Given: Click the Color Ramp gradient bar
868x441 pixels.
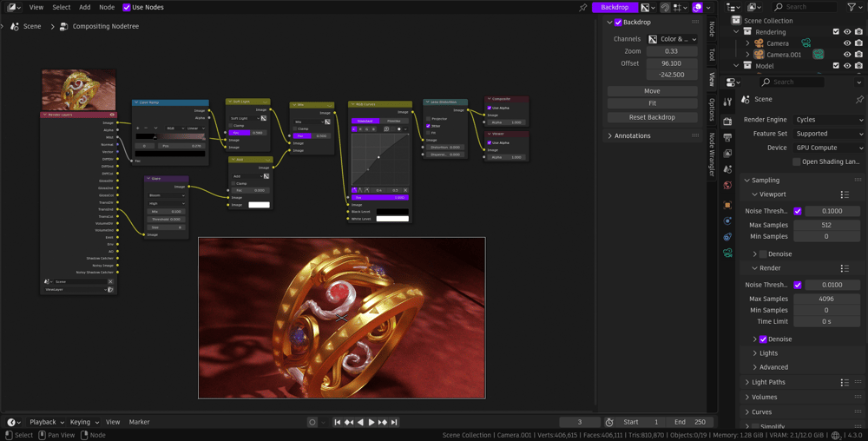Looking at the screenshot, I should [170, 136].
